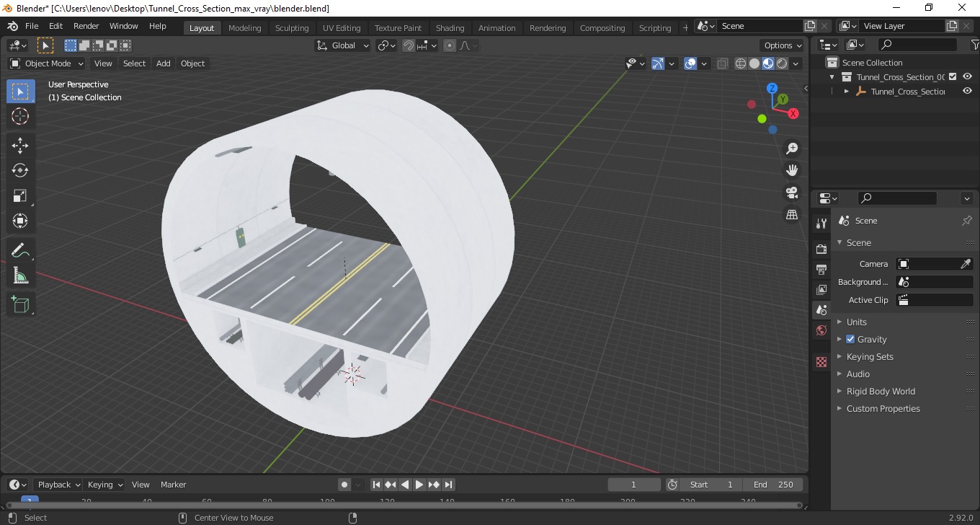Viewport: 980px width, 525px height.
Task: Click the current frame number field
Action: pos(634,485)
